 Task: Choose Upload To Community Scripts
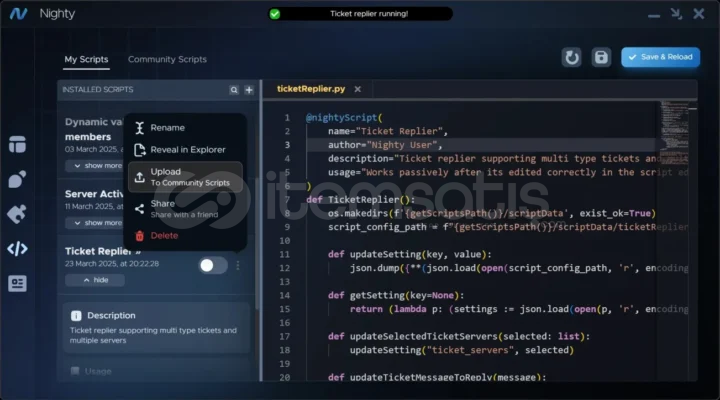click(185, 177)
